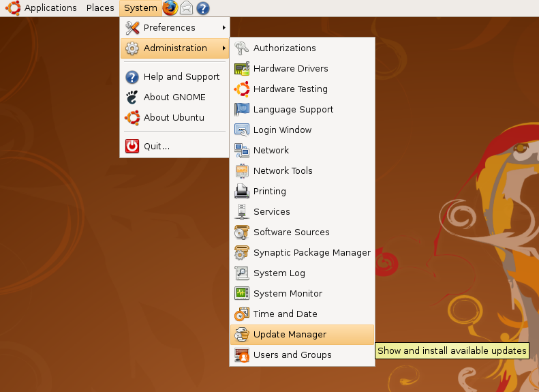Viewport: 539px width, 392px height.
Task: Launch Synaptic Package Manager
Action: 302,253
